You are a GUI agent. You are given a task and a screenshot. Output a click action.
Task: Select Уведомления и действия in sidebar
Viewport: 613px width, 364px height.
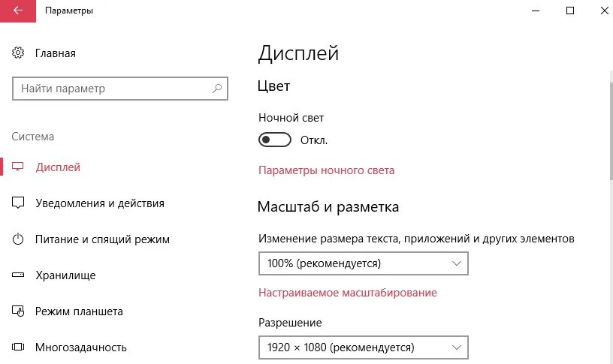click(x=100, y=203)
